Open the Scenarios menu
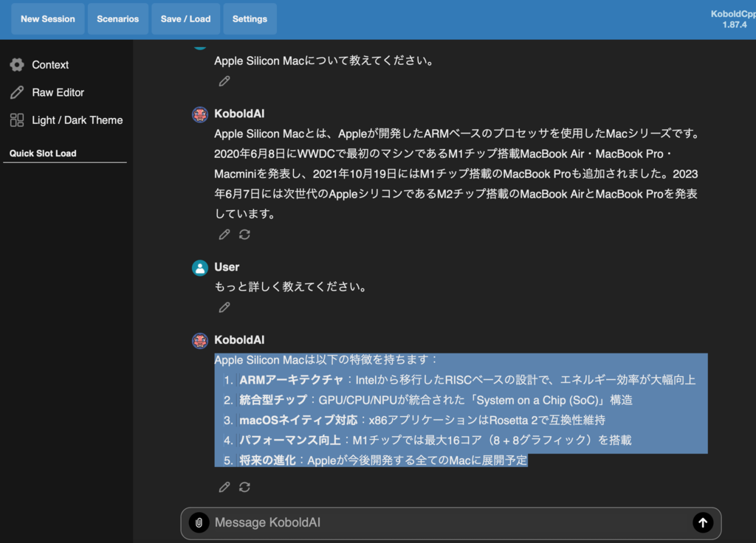Viewport: 756px width, 543px height. point(117,18)
